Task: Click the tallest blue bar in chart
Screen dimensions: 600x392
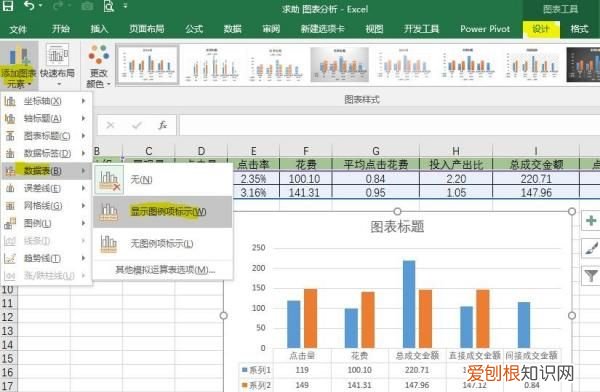Action: [409, 304]
